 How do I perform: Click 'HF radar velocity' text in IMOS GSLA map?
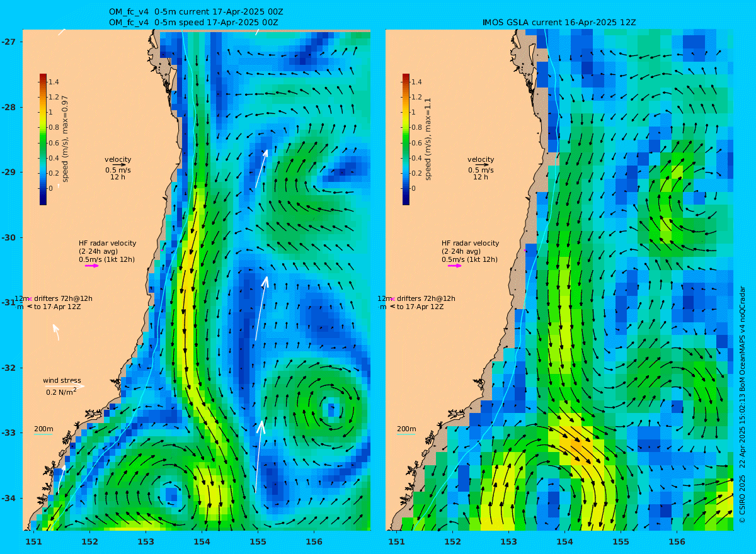[470, 243]
